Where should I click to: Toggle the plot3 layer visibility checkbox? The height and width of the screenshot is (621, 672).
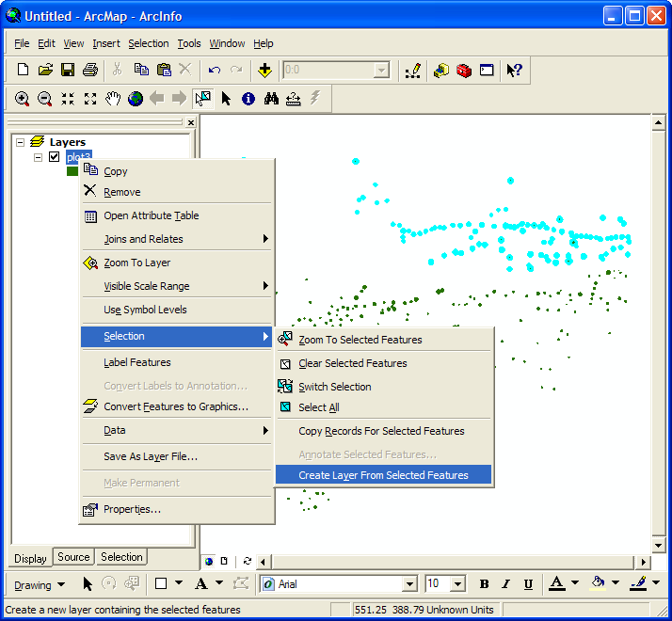[54, 157]
